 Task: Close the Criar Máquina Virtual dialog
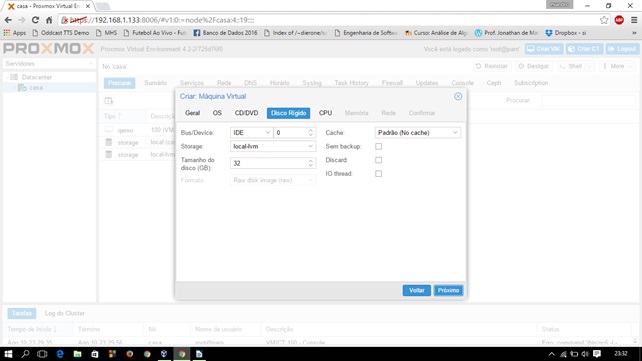(458, 96)
